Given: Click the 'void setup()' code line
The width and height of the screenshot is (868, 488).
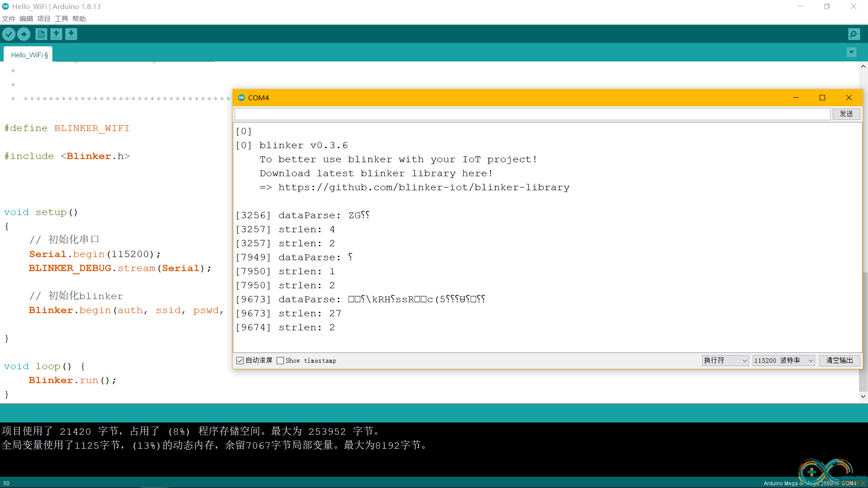Looking at the screenshot, I should pos(41,212).
